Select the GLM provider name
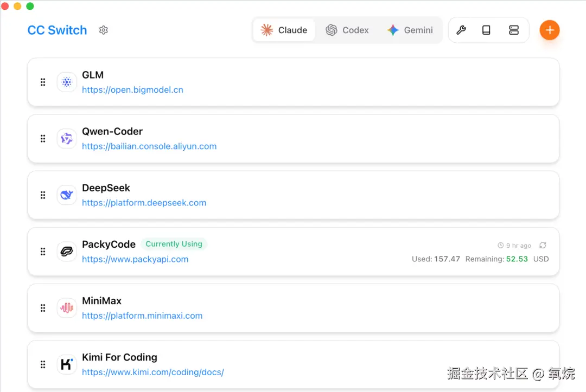The width and height of the screenshot is (586, 392). point(93,75)
